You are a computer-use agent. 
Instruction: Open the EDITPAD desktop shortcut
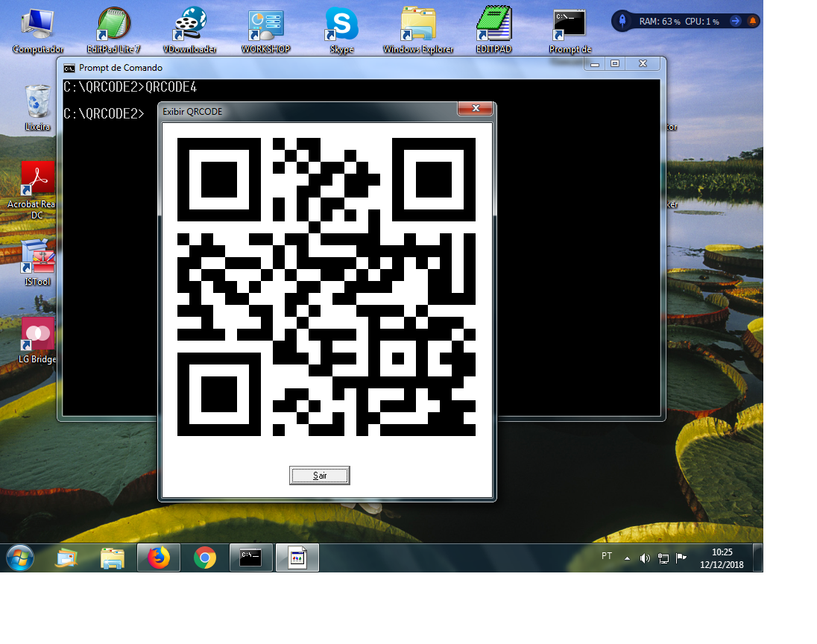tap(494, 31)
